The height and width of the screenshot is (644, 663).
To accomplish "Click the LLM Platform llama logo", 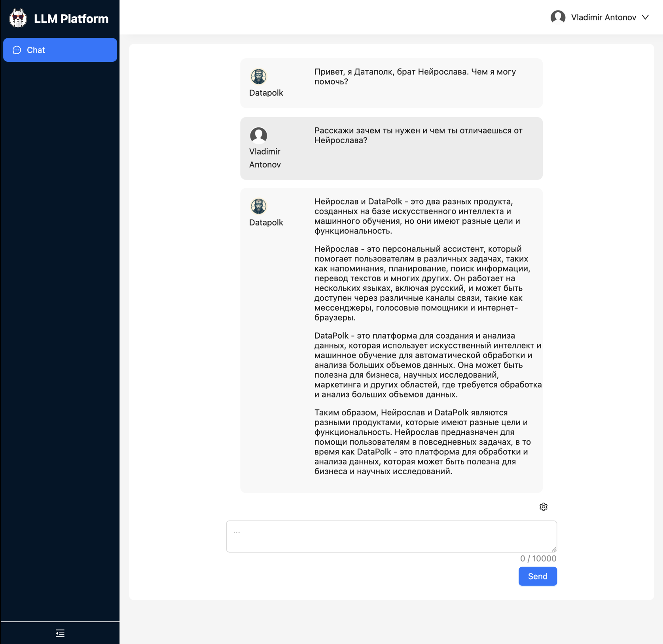I will tap(18, 18).
